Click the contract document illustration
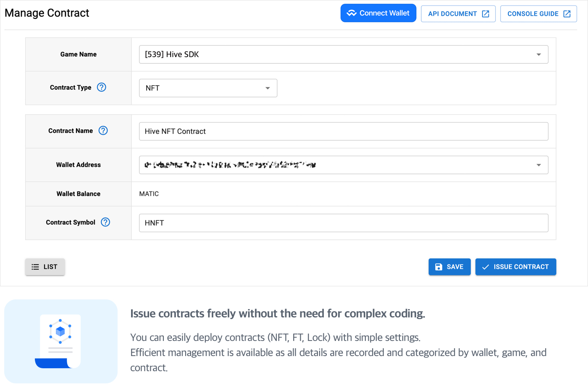The height and width of the screenshot is (388, 588). 61,341
